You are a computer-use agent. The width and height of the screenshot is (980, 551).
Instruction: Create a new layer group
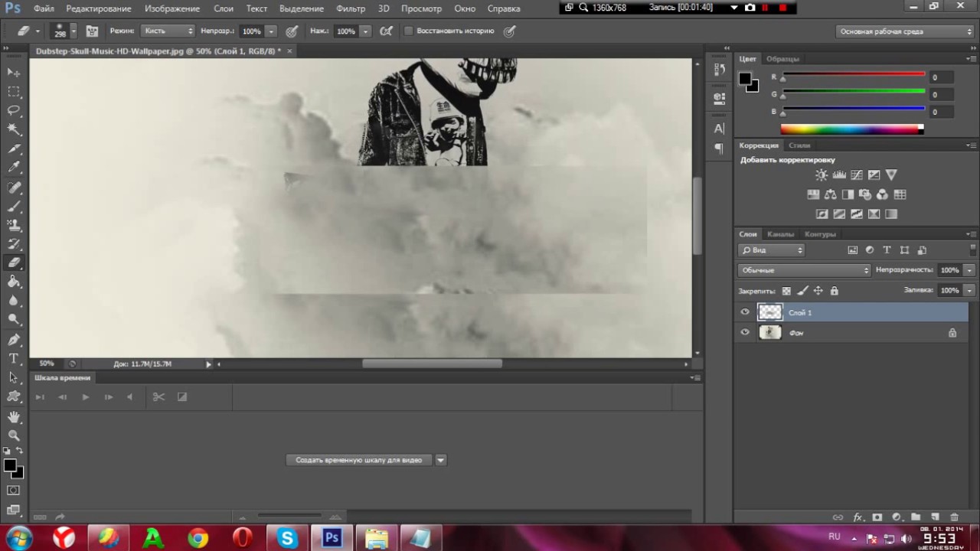pyautogui.click(x=916, y=517)
